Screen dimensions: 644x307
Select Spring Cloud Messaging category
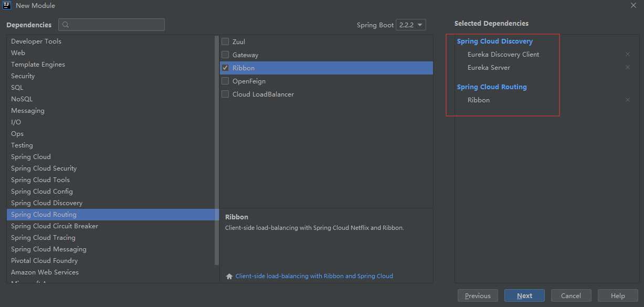click(x=111, y=249)
